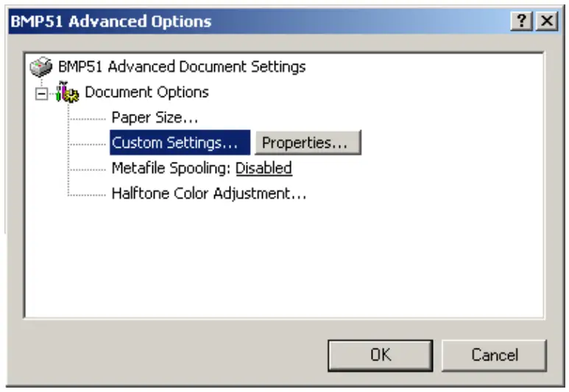The height and width of the screenshot is (392, 569).
Task: Select the Custom Settings... entry
Action: point(174,143)
